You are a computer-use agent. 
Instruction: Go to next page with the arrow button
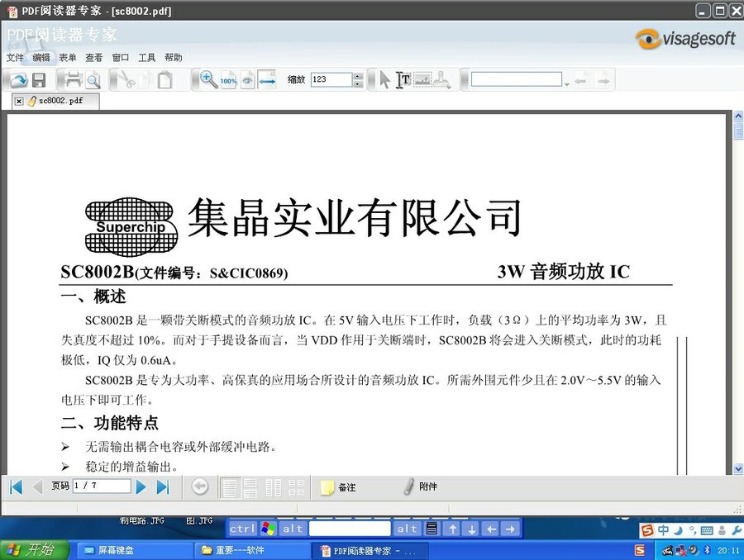click(141, 486)
